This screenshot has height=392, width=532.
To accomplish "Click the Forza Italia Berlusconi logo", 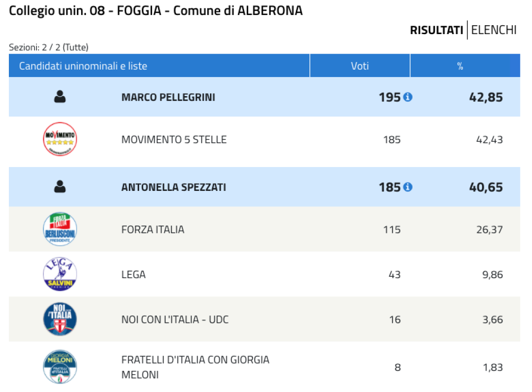I will 60,229.
